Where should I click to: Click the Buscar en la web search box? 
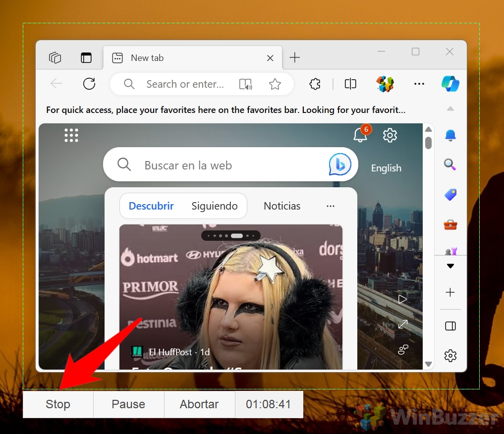click(231, 164)
